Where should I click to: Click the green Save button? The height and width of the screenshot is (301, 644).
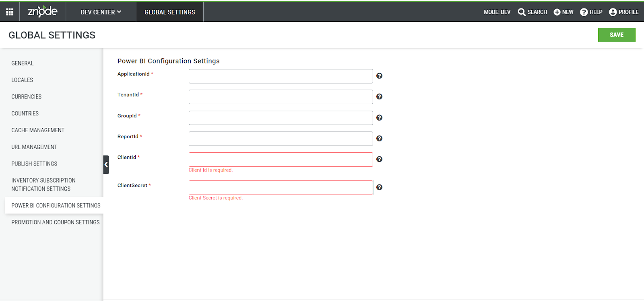617,35
